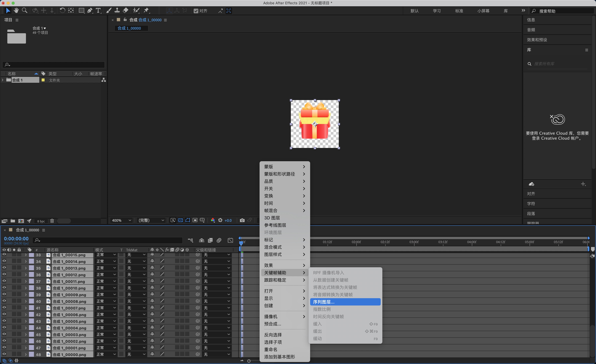Click the delete trash icon in the project panel
The image size is (596, 364).
(x=52, y=221)
